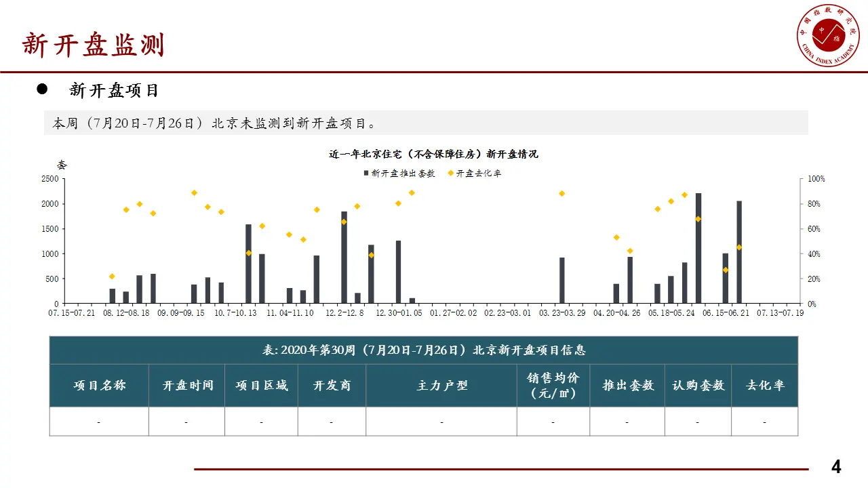The height and width of the screenshot is (488, 868).
Task: Click the table header 认购套数
Action: pyautogui.click(x=698, y=386)
